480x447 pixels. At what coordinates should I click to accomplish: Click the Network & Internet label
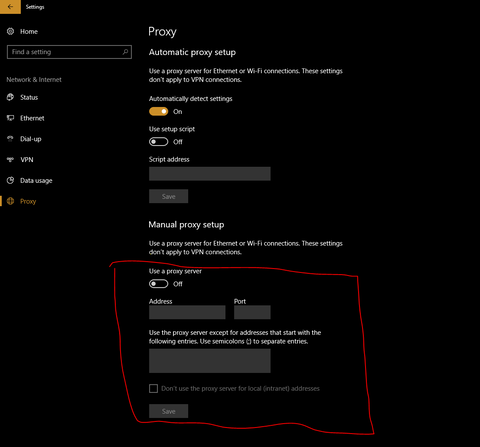(34, 80)
